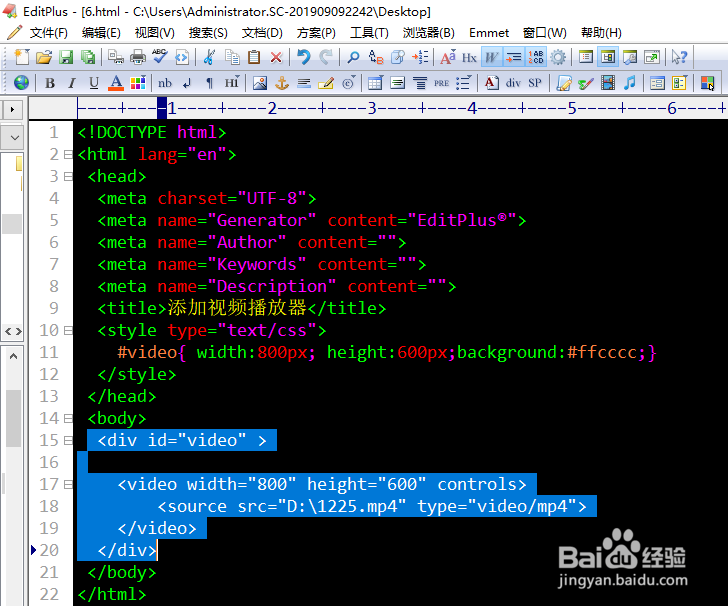
Task: Toggle the output window
Action: point(630,57)
